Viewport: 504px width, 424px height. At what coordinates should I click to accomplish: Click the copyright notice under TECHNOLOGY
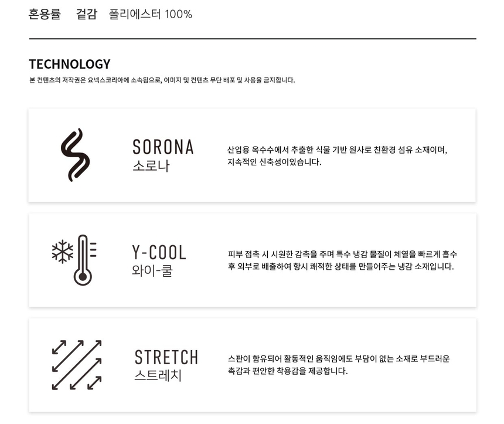click(162, 80)
